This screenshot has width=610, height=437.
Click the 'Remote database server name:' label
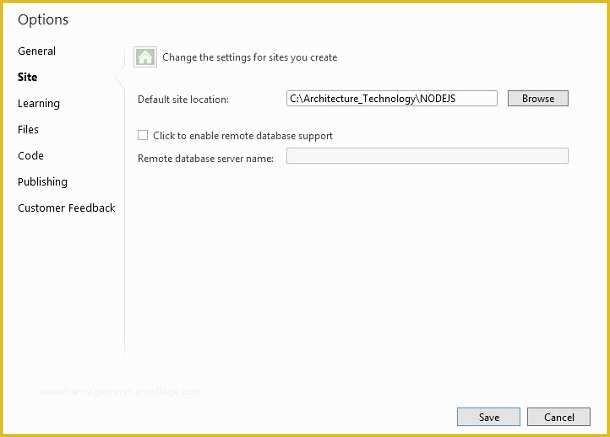coord(206,159)
